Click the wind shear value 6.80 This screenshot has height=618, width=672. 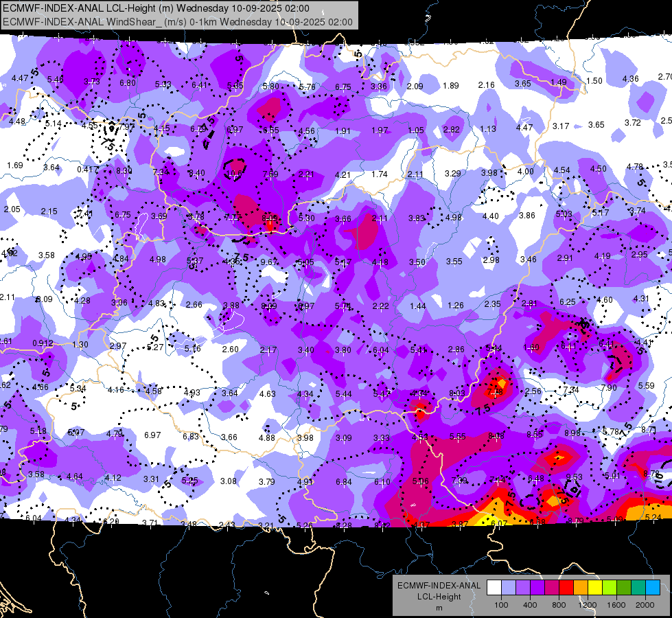point(128,83)
